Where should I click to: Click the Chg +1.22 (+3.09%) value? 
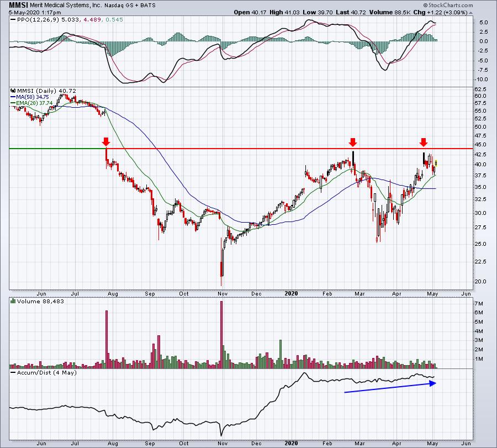441,12
